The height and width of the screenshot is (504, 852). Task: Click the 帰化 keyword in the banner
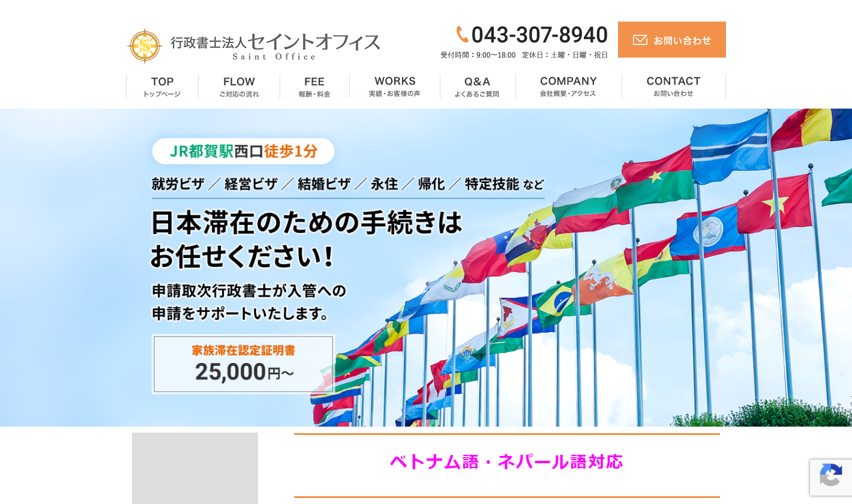pos(431,184)
